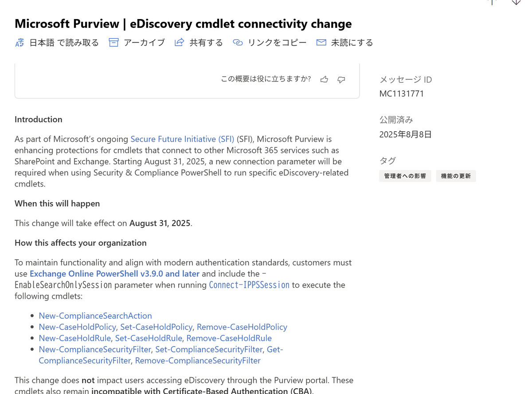The height and width of the screenshot is (394, 532).
Task: Click the share arrow icon
Action: click(x=179, y=43)
